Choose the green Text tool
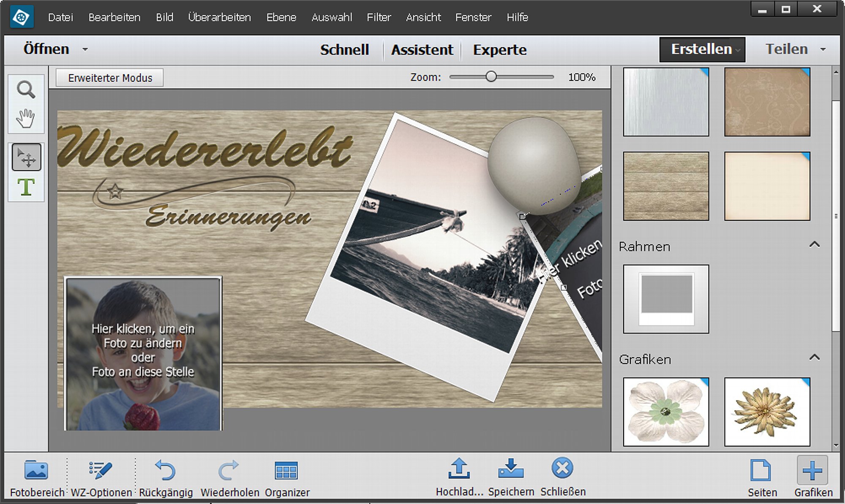845x504 pixels. click(26, 187)
